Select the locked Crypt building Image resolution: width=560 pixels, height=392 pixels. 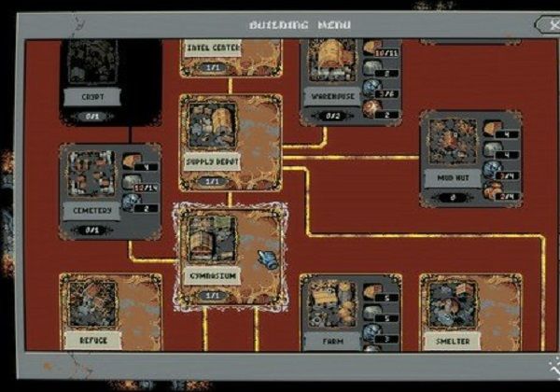tap(91, 79)
